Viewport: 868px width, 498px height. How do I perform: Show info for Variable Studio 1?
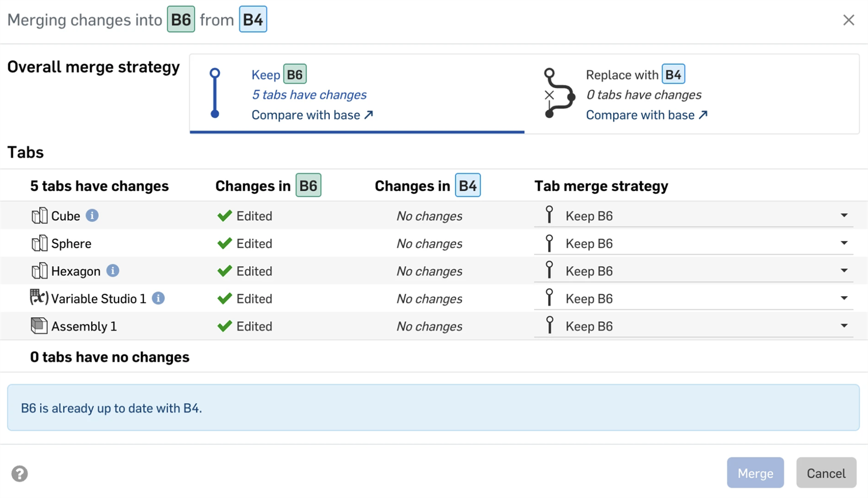pyautogui.click(x=158, y=298)
